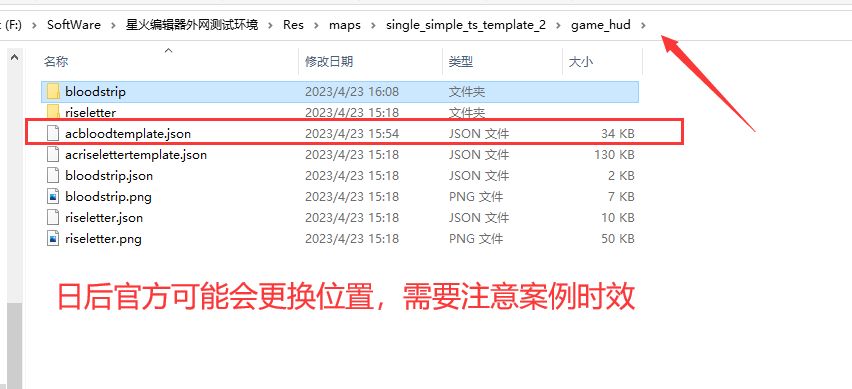Viewport: 852px width, 389px height.
Task: Click the acbloodtemplate.json file icon
Action: (53, 134)
